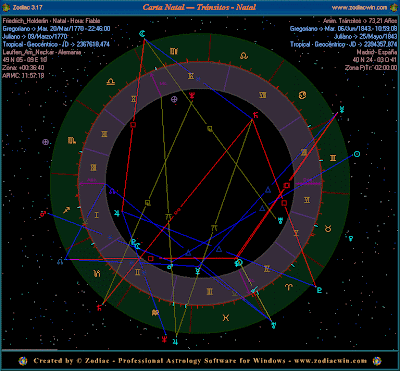Click the Zona P/Tr. 02:00:00 line
The height and width of the screenshot is (371, 400).
click(x=371, y=68)
